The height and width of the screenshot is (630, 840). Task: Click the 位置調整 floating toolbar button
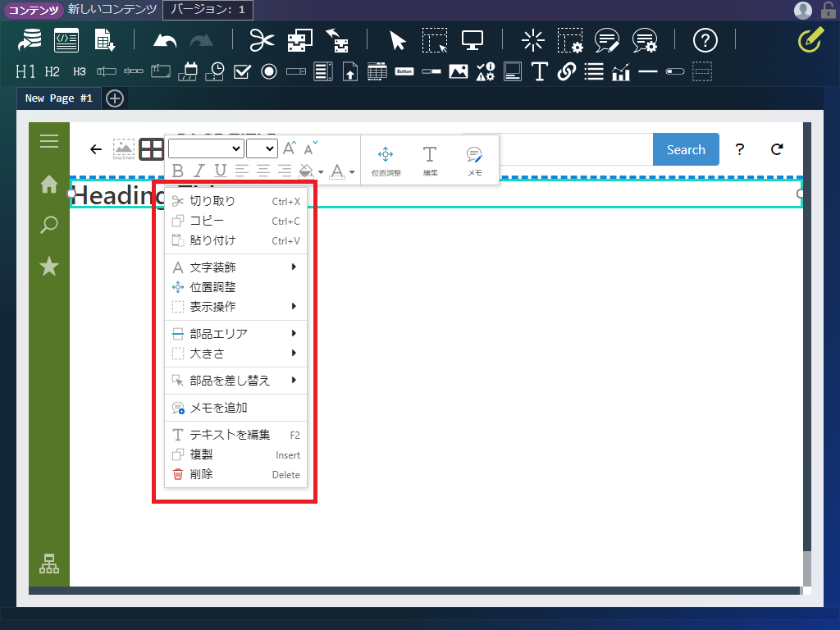[x=386, y=162]
